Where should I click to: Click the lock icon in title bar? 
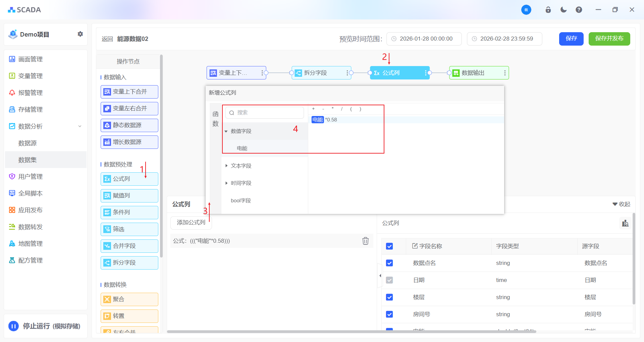548,10
